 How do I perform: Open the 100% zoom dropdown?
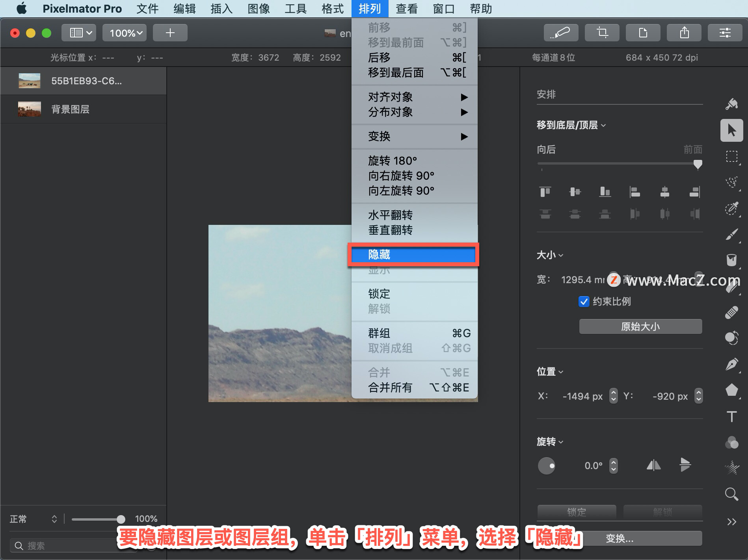125,33
